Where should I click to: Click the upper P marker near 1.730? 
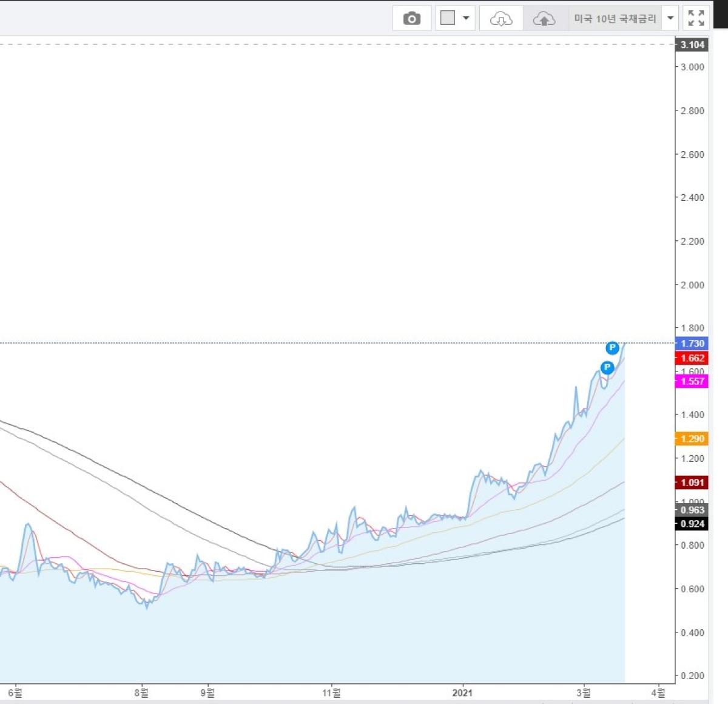point(613,348)
